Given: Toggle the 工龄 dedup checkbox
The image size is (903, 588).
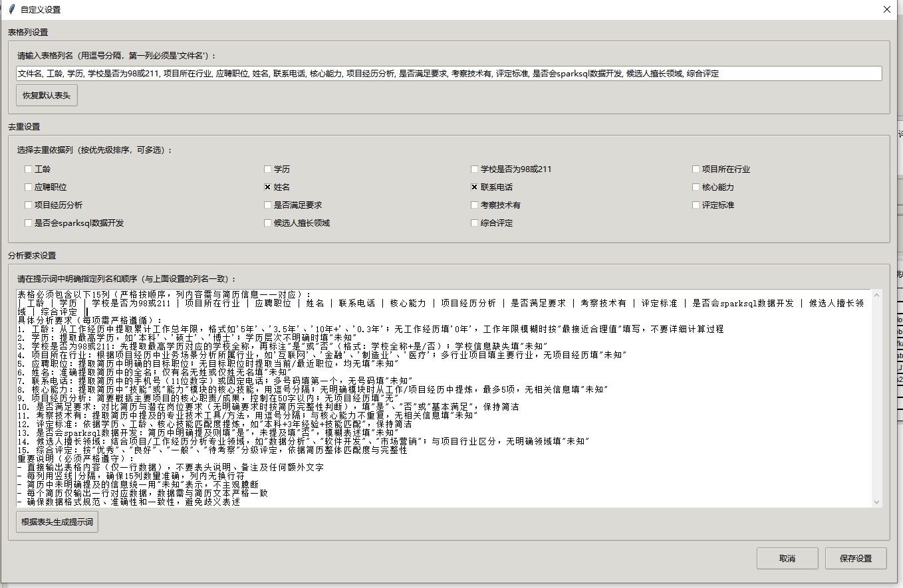Looking at the screenshot, I should [28, 169].
